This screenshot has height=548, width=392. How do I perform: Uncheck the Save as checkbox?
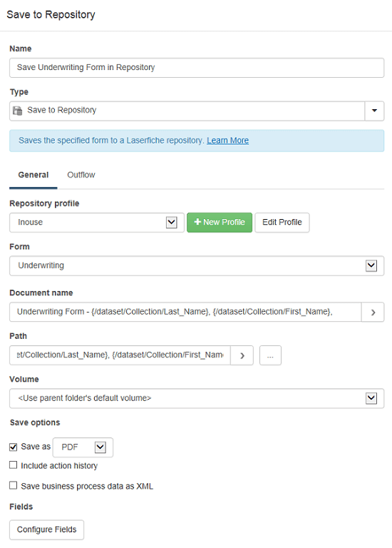pos(14,447)
